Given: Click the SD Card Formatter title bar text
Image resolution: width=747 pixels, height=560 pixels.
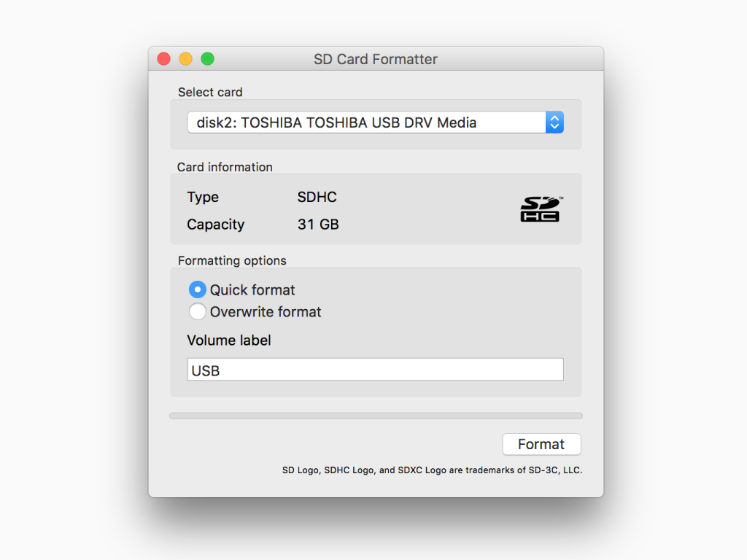Looking at the screenshot, I should tap(376, 59).
